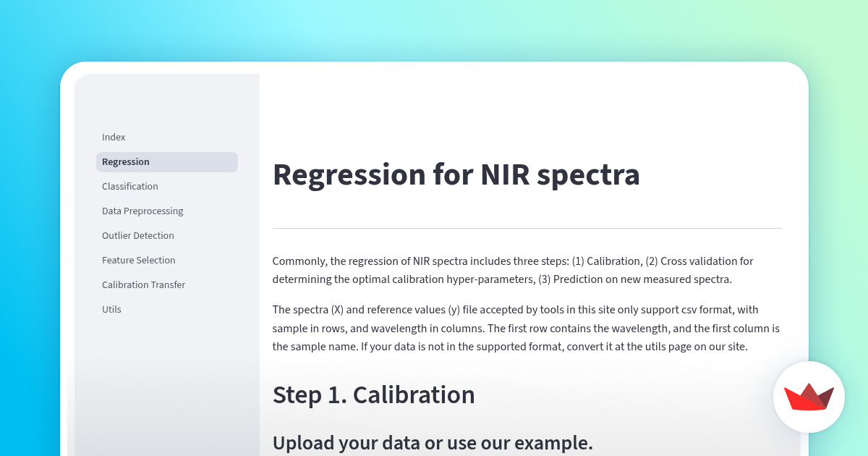Open the Utils page for format conversion
This screenshot has height=456, width=868.
tap(111, 309)
